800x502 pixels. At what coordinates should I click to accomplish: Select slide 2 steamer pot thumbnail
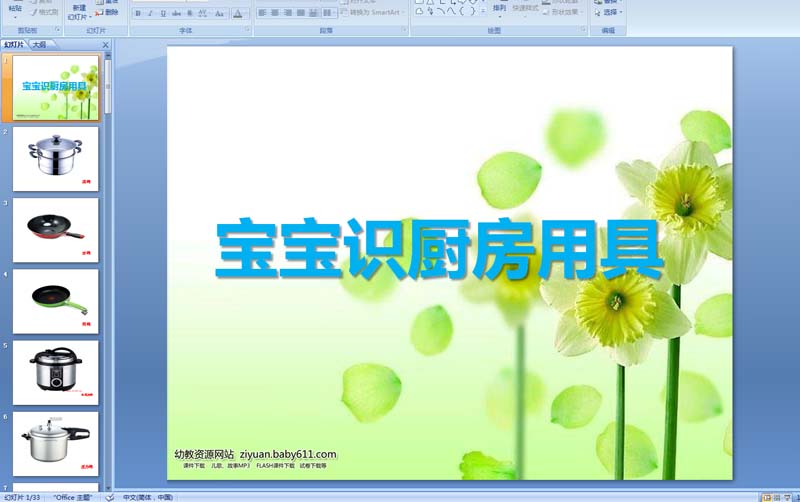[56, 159]
